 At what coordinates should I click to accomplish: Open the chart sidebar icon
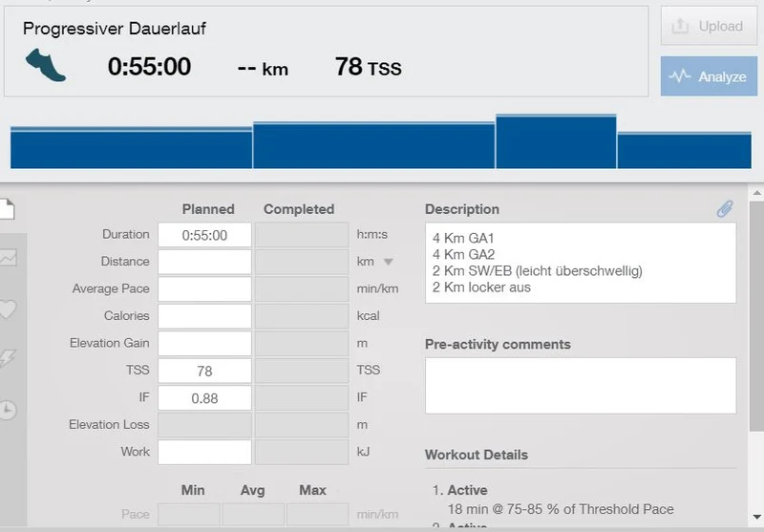8,258
